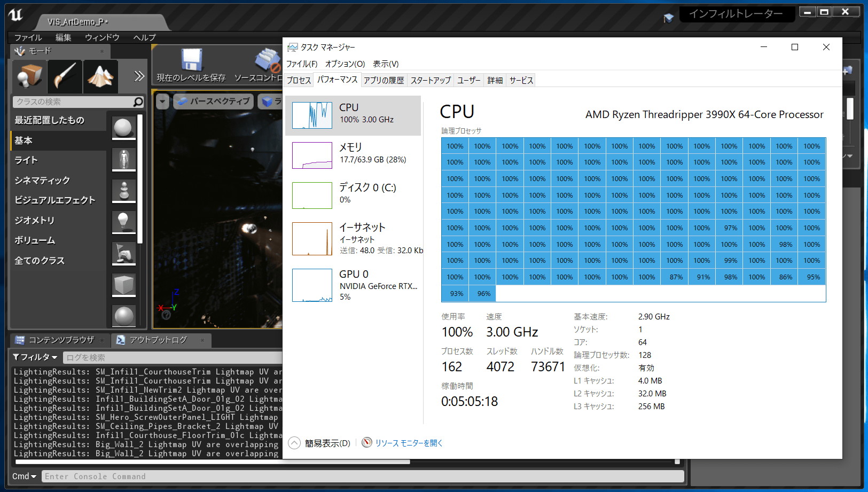This screenshot has height=492, width=868.
Task: Open the Cmd dropdown in console bar
Action: tap(24, 476)
